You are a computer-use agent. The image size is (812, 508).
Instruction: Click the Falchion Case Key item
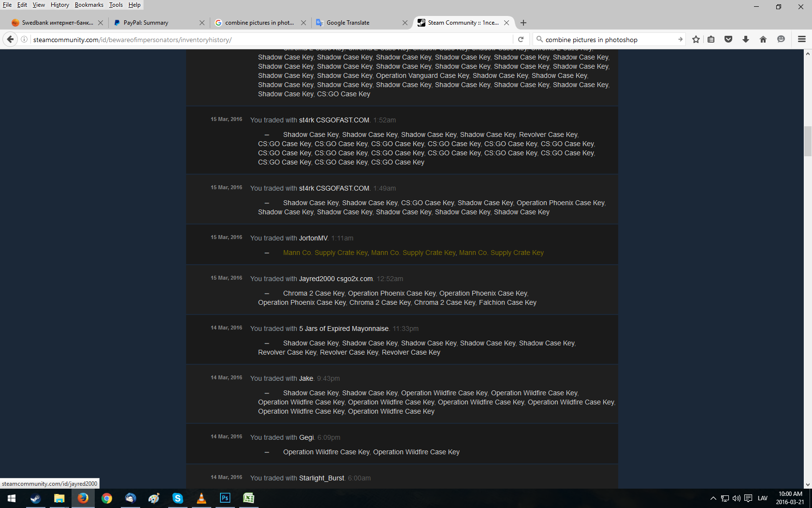[x=507, y=302]
